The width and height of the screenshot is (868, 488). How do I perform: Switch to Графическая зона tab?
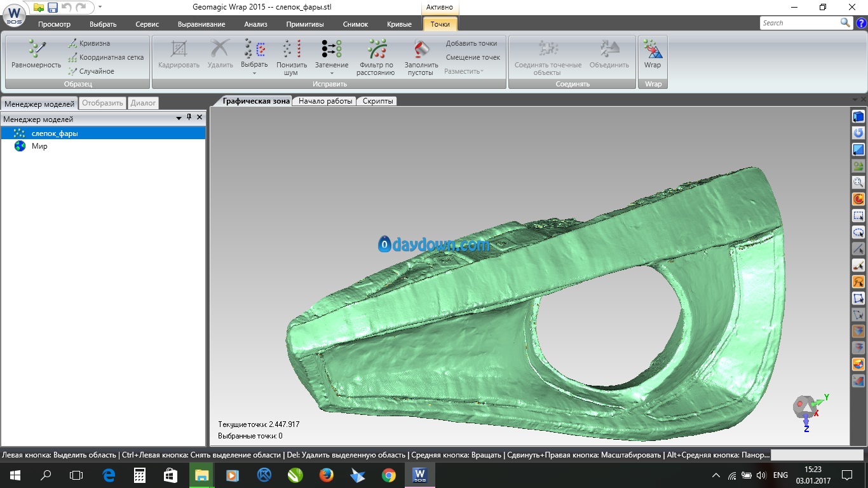(x=256, y=101)
